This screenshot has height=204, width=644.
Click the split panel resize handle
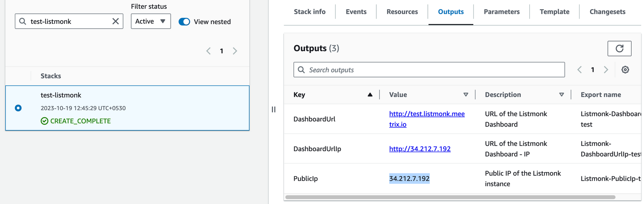click(274, 109)
